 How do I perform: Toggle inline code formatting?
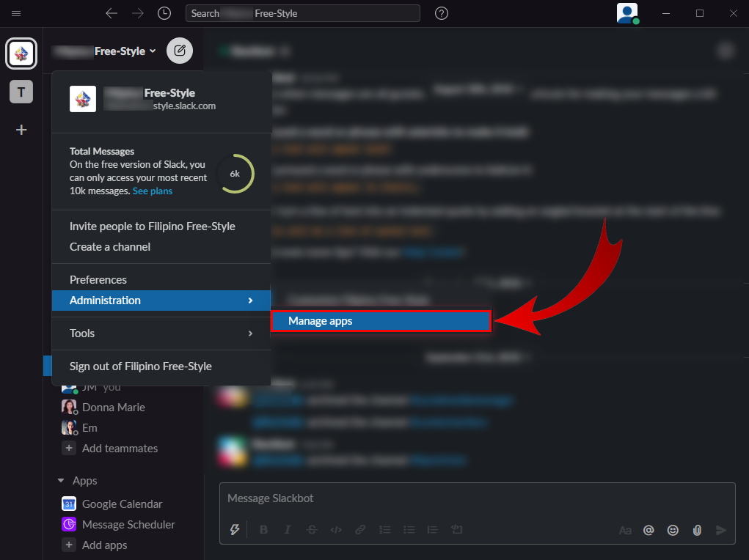click(x=336, y=529)
